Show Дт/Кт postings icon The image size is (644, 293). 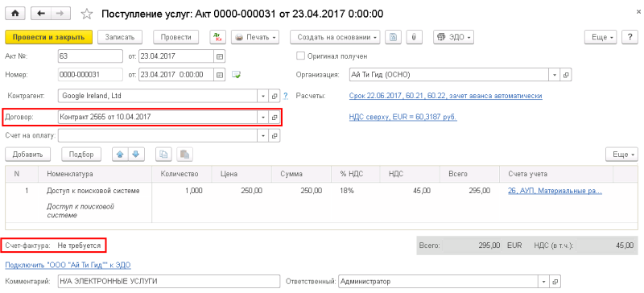[x=217, y=37]
